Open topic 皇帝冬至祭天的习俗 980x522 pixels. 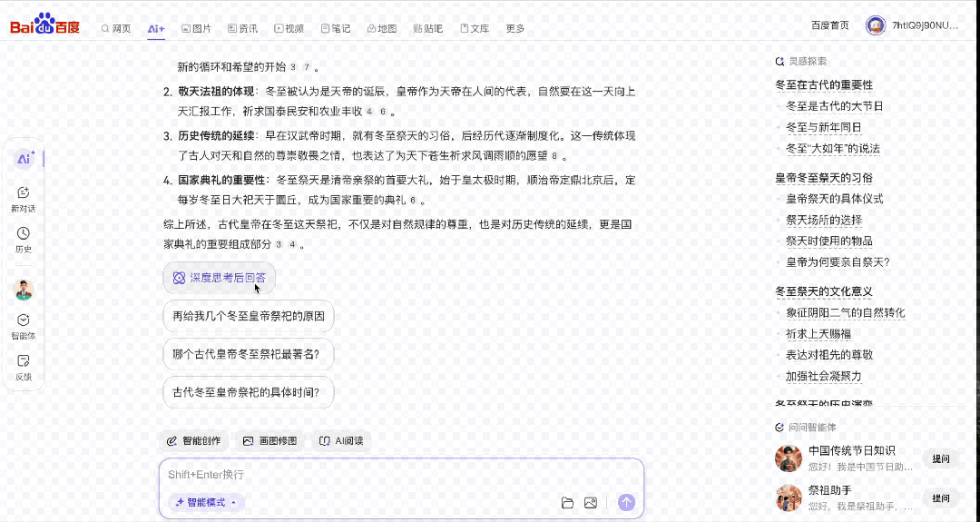pyautogui.click(x=824, y=178)
